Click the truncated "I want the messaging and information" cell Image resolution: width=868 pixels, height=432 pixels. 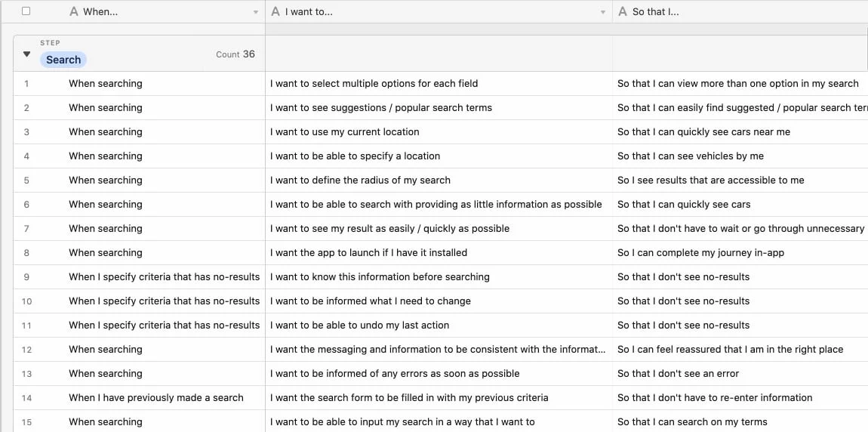pos(438,350)
